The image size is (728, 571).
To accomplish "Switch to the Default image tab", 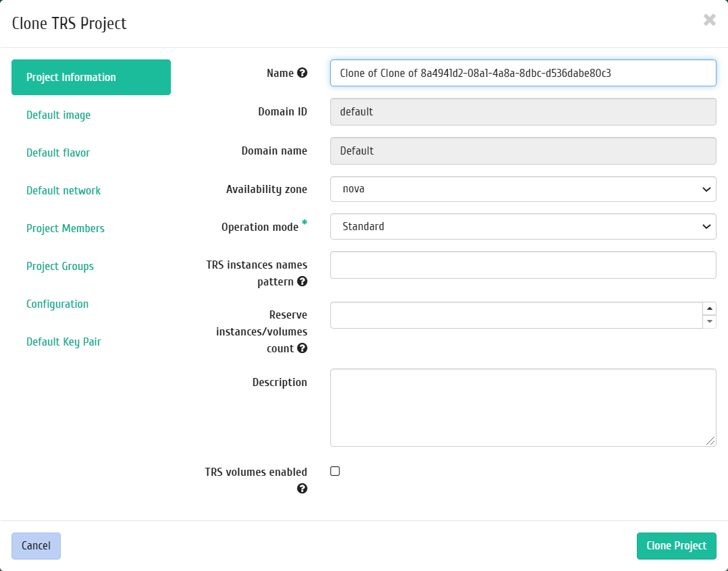I will 59,115.
